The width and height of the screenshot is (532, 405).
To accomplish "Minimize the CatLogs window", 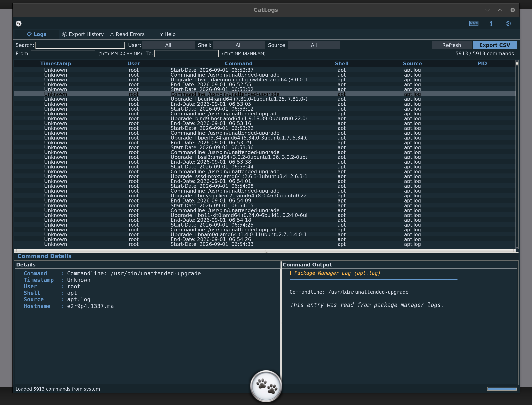I will coord(487,10).
